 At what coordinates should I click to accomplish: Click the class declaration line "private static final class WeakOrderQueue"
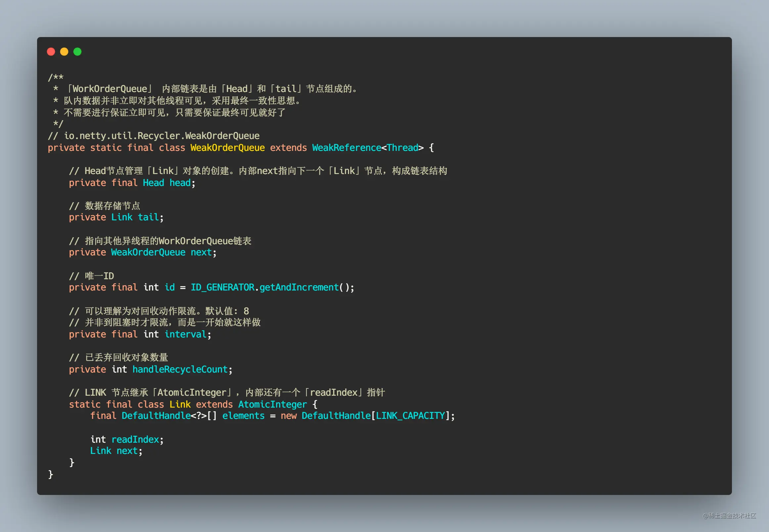tap(156, 148)
